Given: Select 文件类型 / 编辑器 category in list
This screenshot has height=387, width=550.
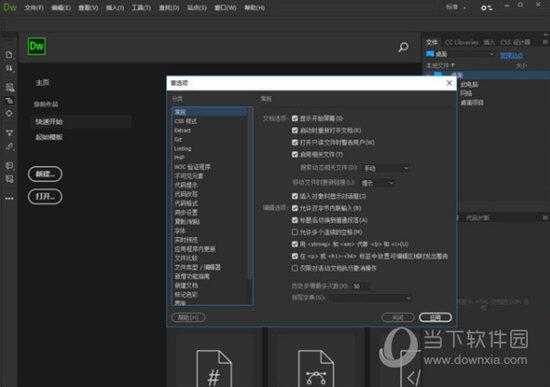Looking at the screenshot, I should tap(197, 267).
